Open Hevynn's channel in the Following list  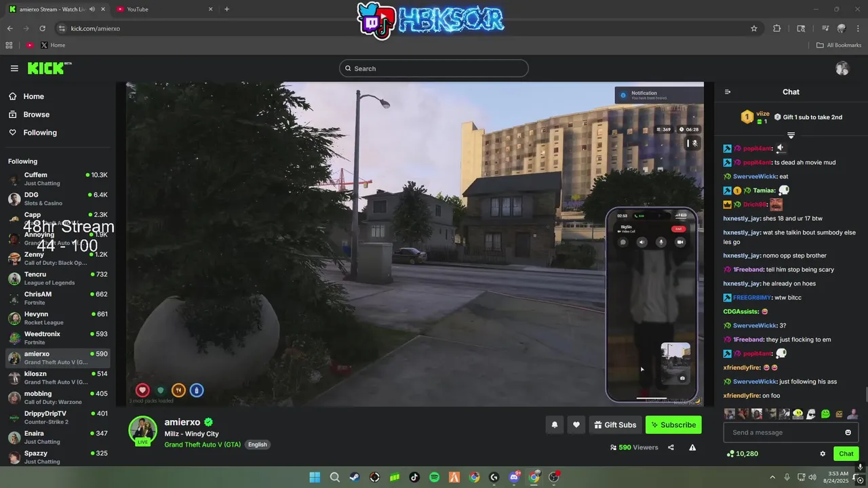point(58,318)
